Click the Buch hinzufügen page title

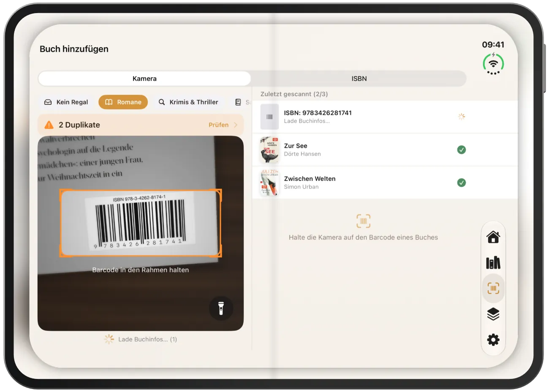pos(74,49)
